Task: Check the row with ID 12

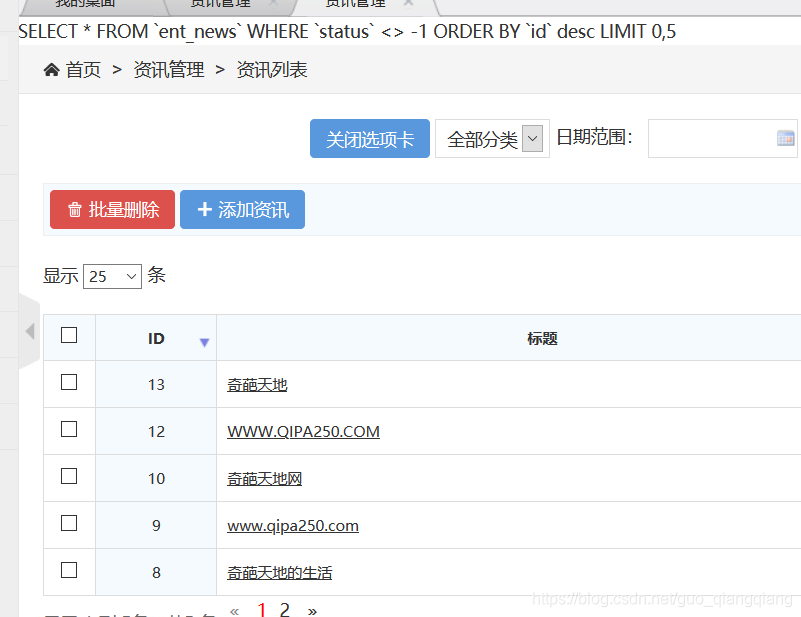Action: point(69,429)
